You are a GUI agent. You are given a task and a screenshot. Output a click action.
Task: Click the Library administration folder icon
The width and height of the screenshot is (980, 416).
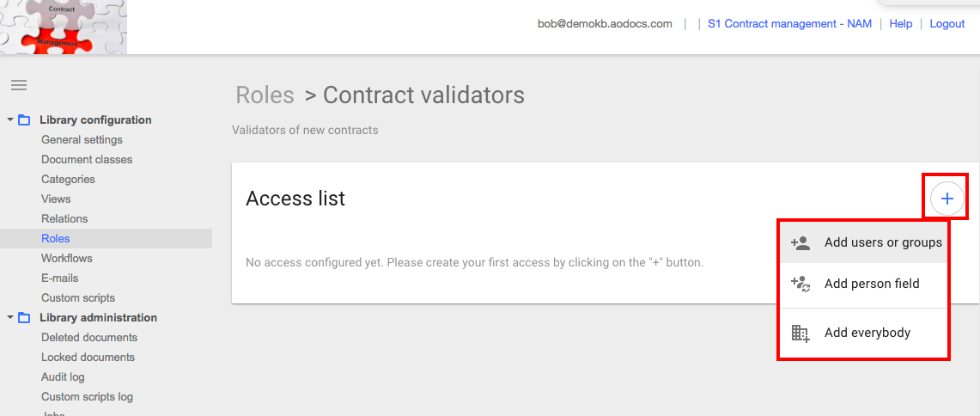pos(24,318)
